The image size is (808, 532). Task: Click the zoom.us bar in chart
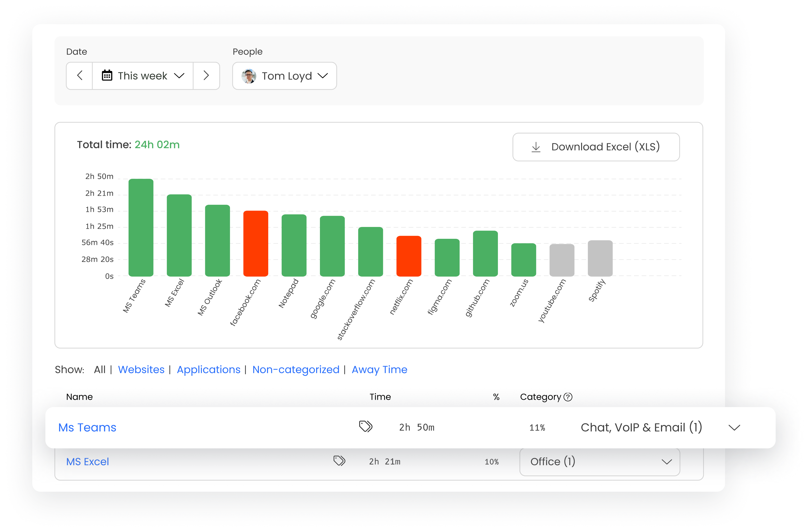point(524,259)
